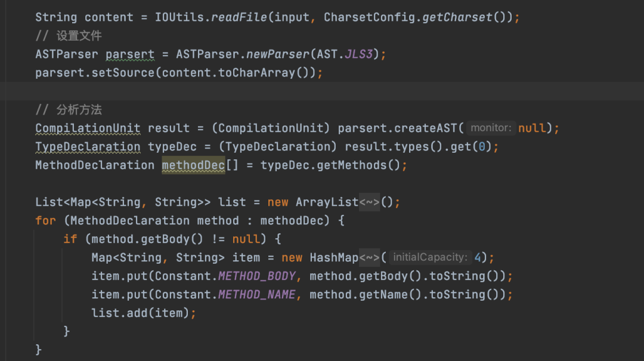Click the comment '// 设置文件'
The width and height of the screenshot is (644, 361).
(x=69, y=36)
